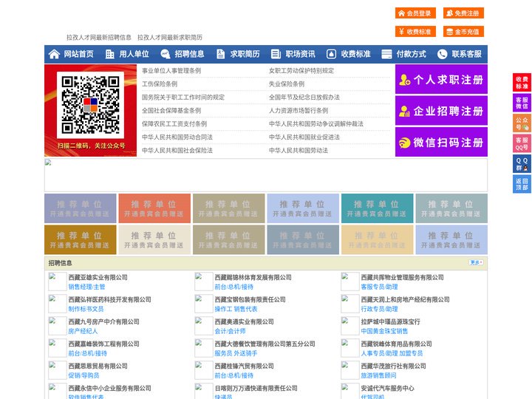
Task: Click 免费注册 button at top
Action: click(x=463, y=13)
